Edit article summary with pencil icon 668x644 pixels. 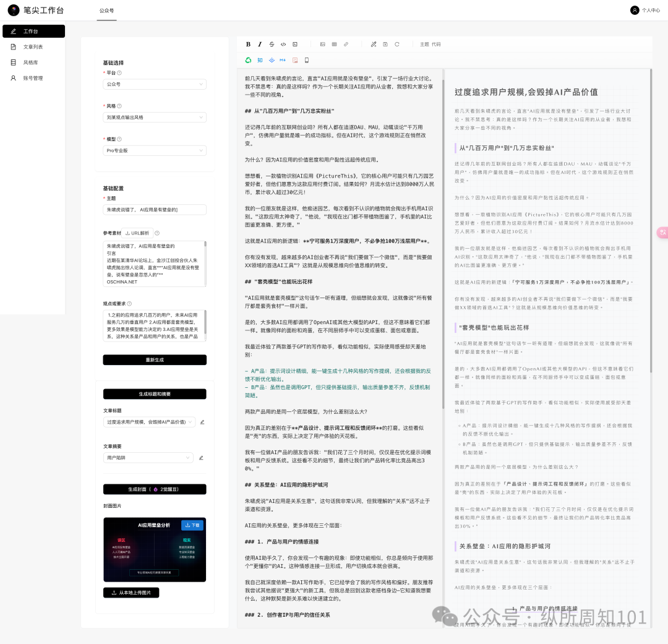pos(201,458)
